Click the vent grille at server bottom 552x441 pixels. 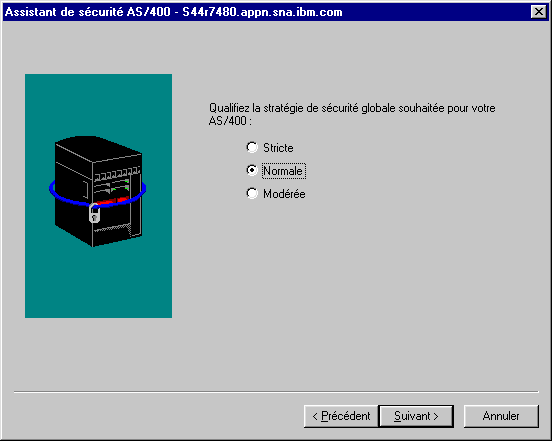tap(111, 228)
